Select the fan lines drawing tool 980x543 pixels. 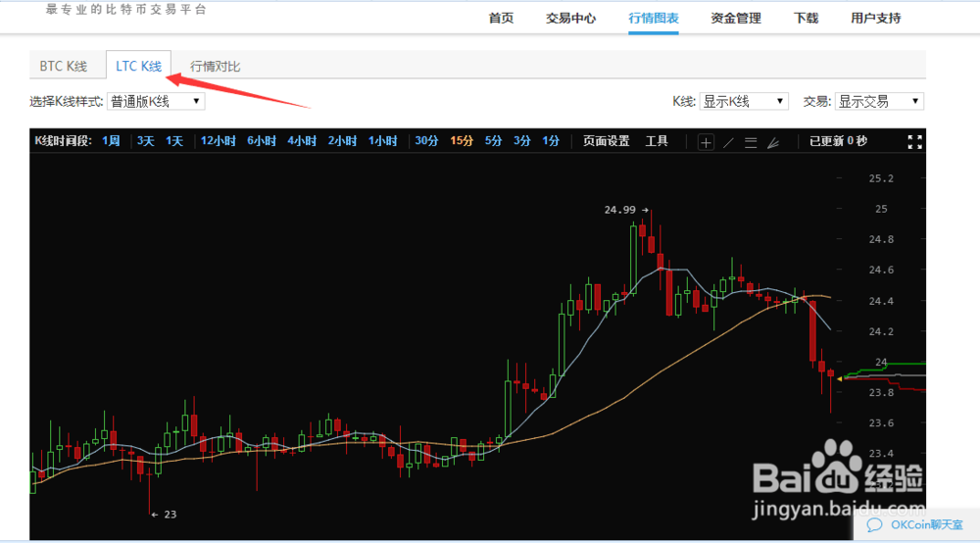(x=773, y=142)
